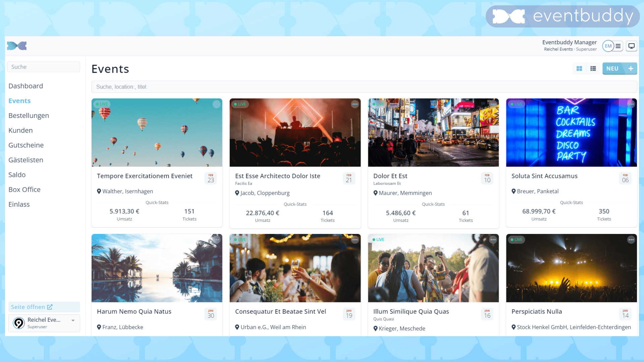The image size is (644, 362).
Task: Open options menu on Est Esse Architecto card
Action: [355, 104]
